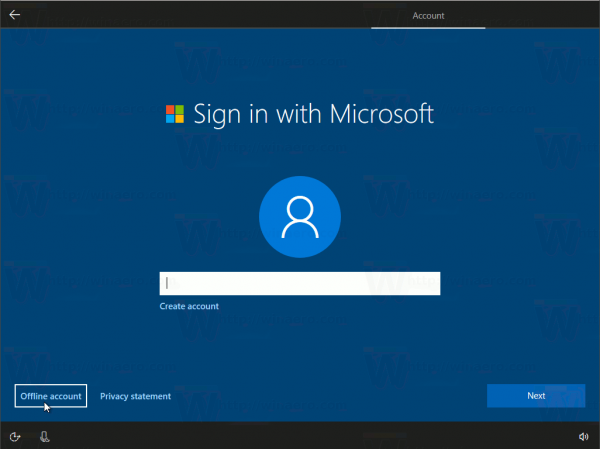Click the volume speaker icon
The image size is (600, 449).
click(x=583, y=436)
